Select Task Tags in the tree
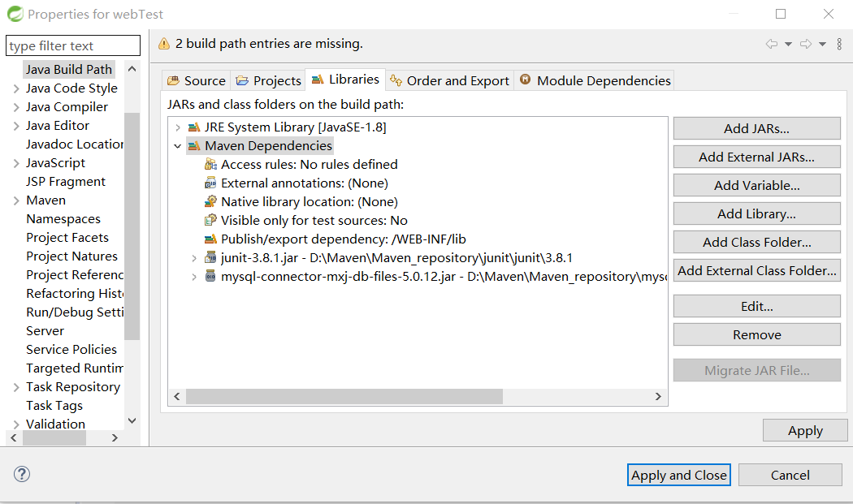Screen dimensions: 853x504 click(x=54, y=406)
